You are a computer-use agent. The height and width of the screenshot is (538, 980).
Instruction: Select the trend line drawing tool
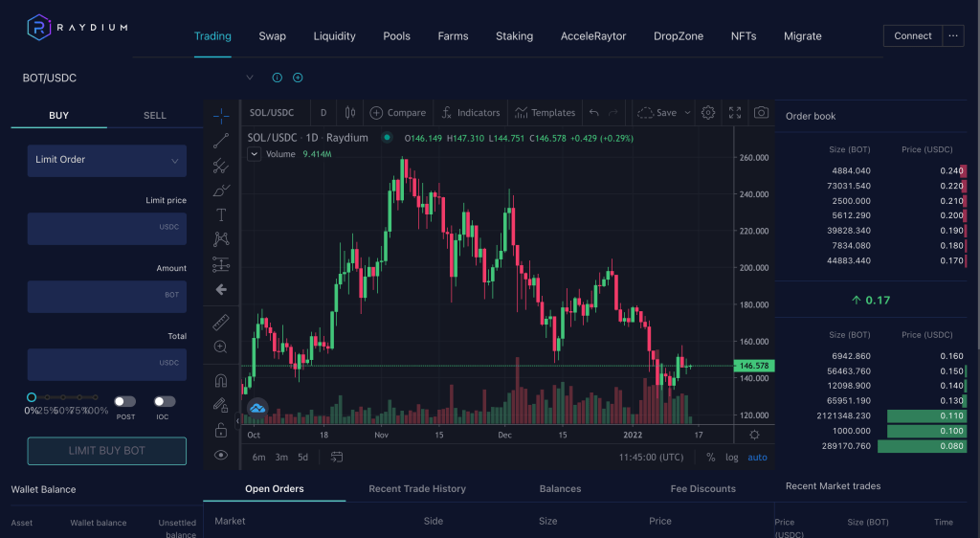(x=221, y=142)
